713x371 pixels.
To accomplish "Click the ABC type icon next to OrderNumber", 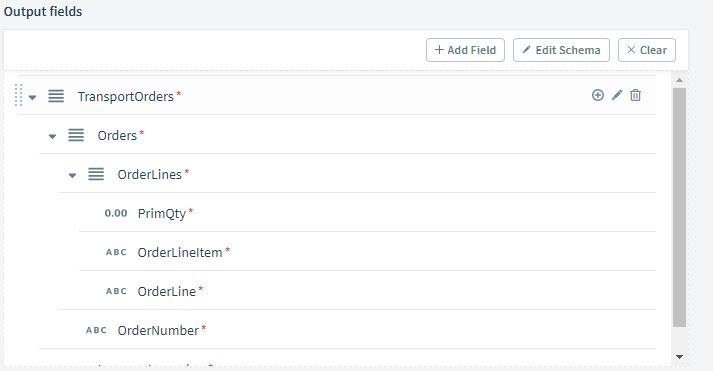I will click(96, 331).
